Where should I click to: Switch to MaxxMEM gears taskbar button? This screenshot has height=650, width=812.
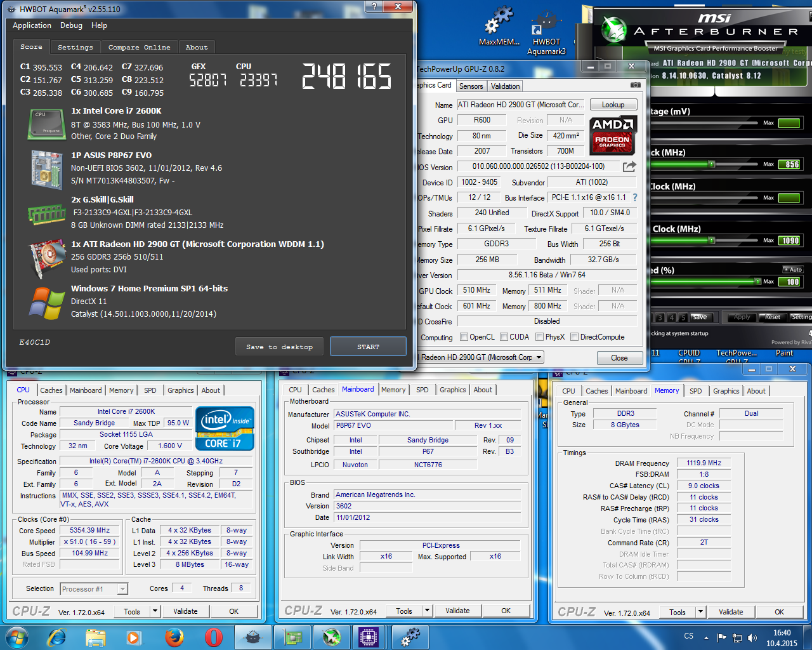[x=410, y=637]
